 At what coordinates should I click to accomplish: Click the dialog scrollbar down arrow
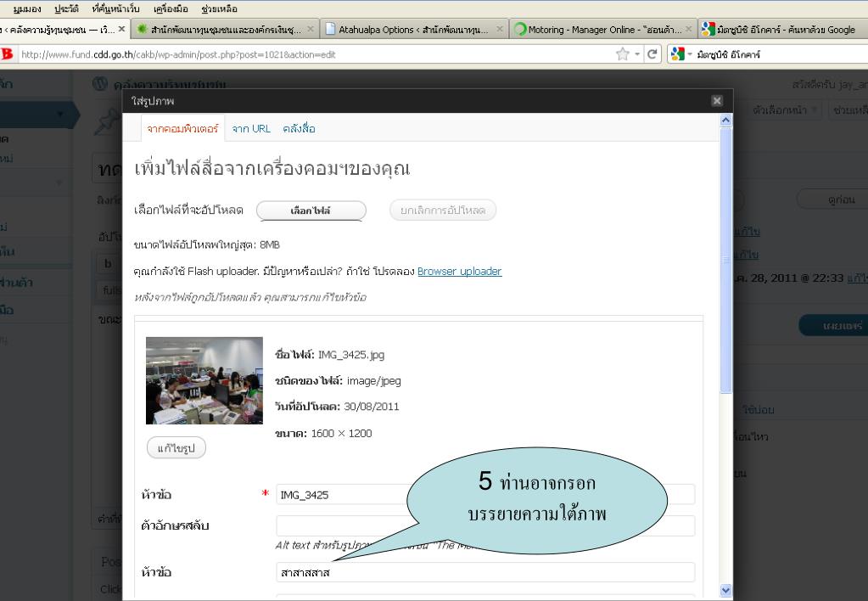point(725,591)
